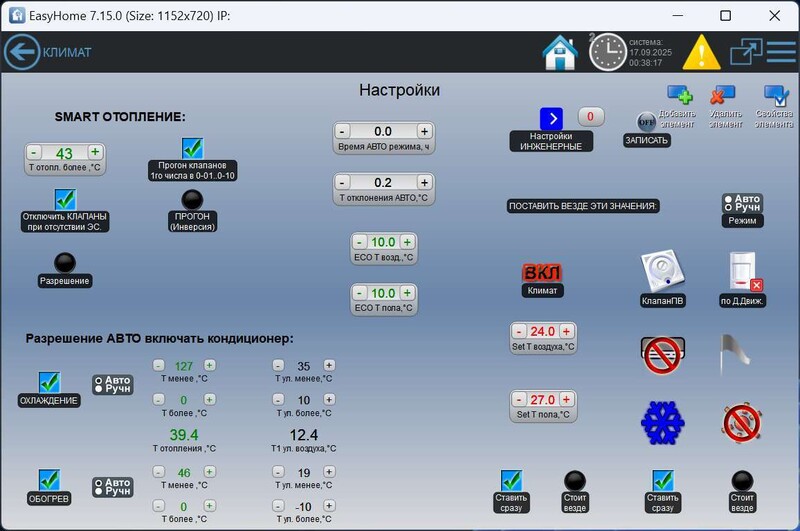Toggle the ОБОГРЕВ checkbox
The image size is (800, 531).
[49, 481]
